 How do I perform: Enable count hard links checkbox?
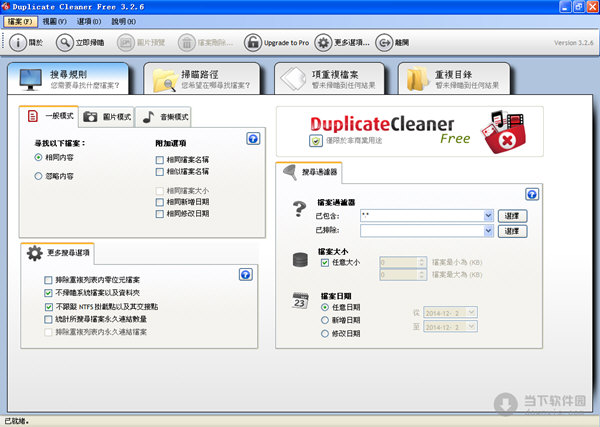[48, 319]
